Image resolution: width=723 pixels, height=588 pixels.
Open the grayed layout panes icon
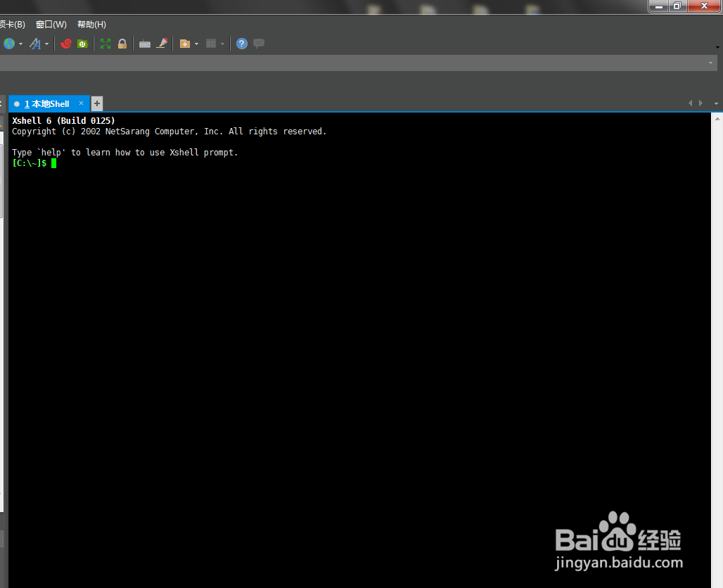tap(211, 44)
